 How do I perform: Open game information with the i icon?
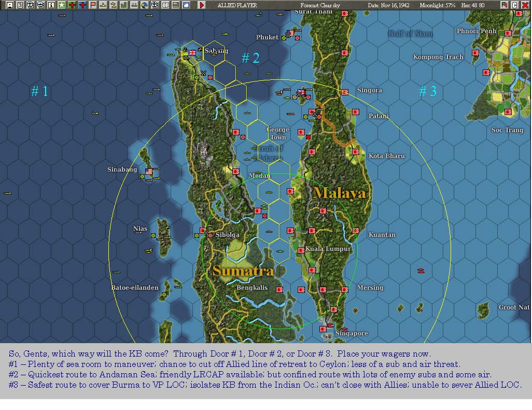tap(51, 5)
